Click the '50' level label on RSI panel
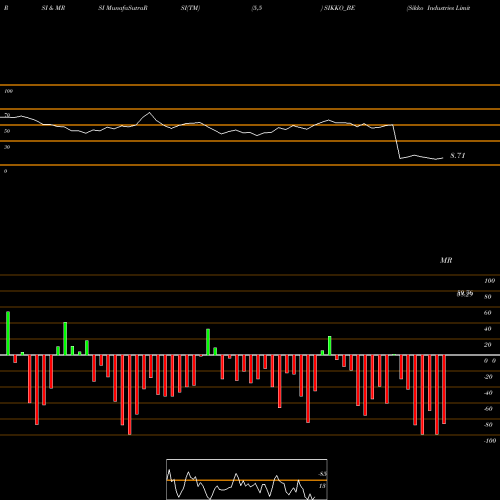The width and height of the screenshot is (500, 500). (x=7, y=131)
